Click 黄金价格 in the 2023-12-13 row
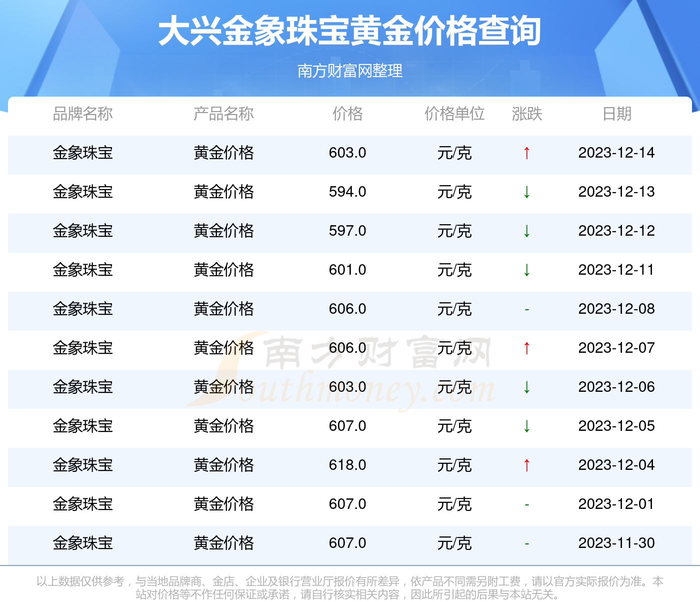 coord(223,192)
